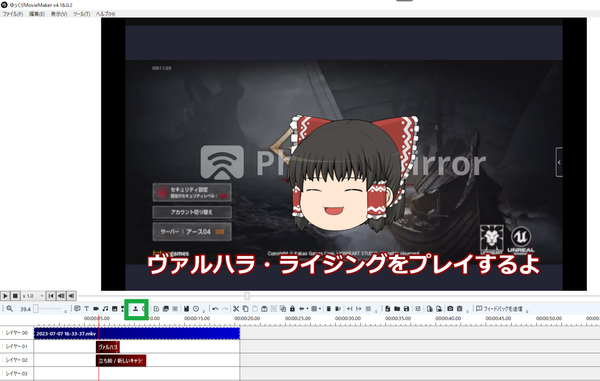Click the timeline zoom magnifier icon
Image resolution: width=600 pixels, height=381 pixels.
[10, 309]
